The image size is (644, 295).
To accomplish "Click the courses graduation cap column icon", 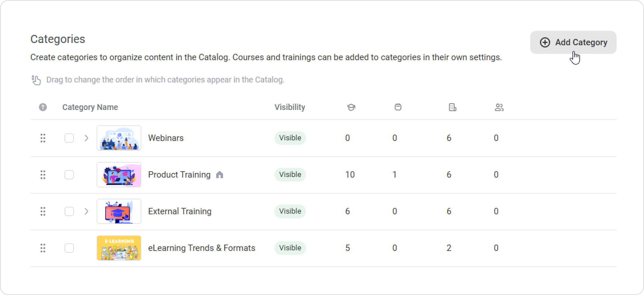I will click(351, 107).
